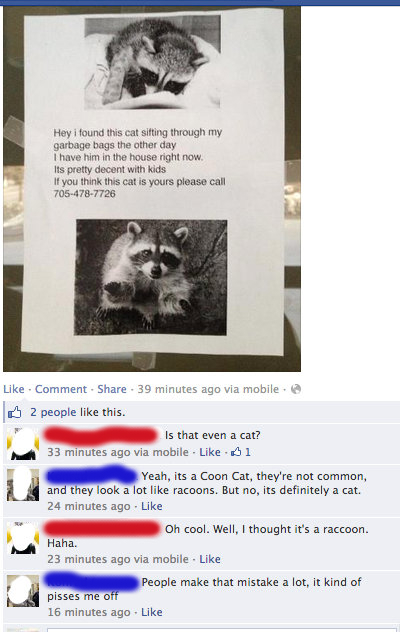Like the 'it kind of pisses me off' comment
This screenshot has width=400, height=632.
coord(152,612)
